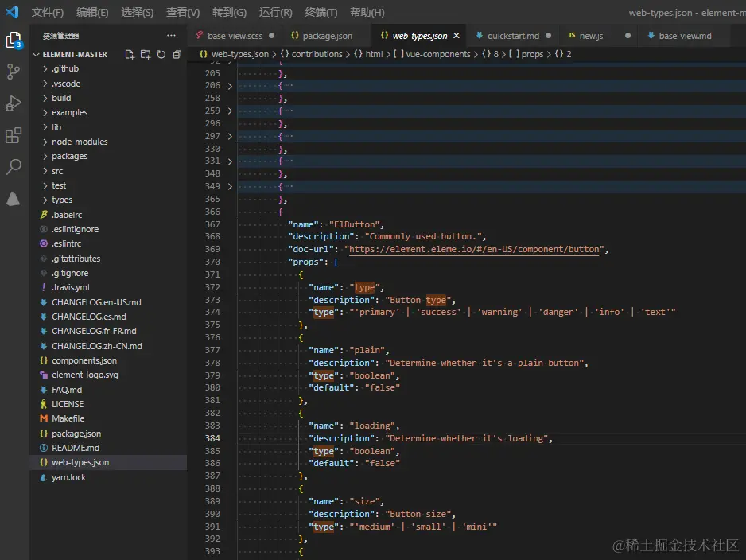746x560 pixels.
Task: Refresh the explorer file tree
Action: pos(161,55)
